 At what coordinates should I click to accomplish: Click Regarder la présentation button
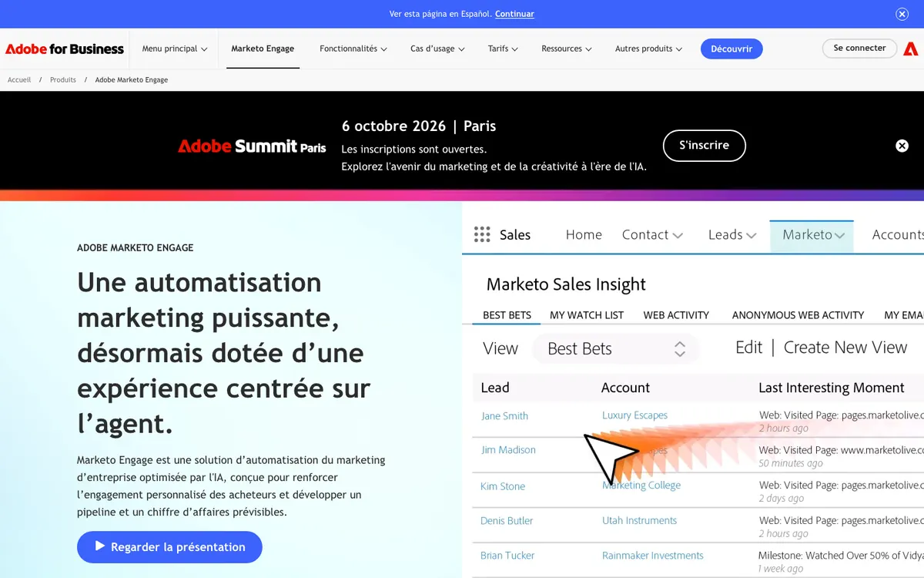[x=169, y=547]
